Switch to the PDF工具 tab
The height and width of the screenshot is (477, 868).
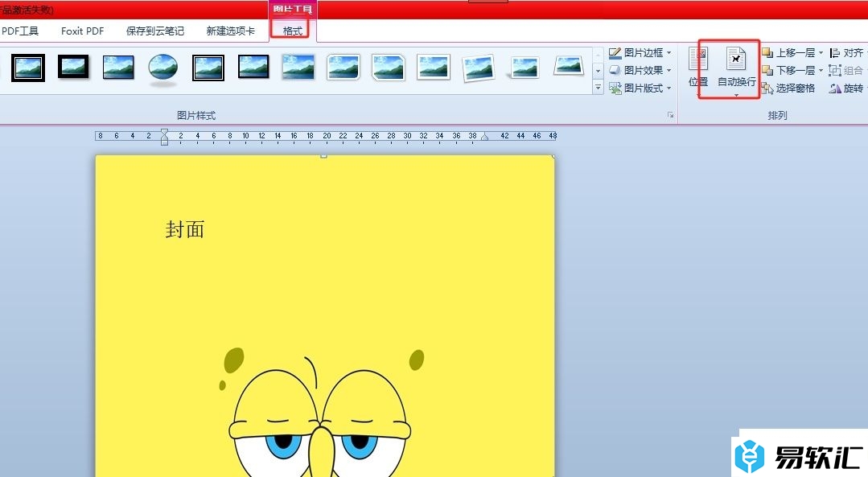pos(20,31)
